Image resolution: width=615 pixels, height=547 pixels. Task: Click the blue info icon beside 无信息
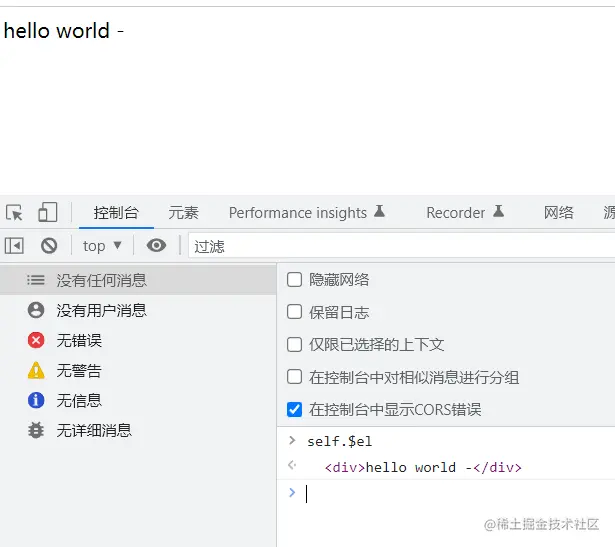[36, 400]
